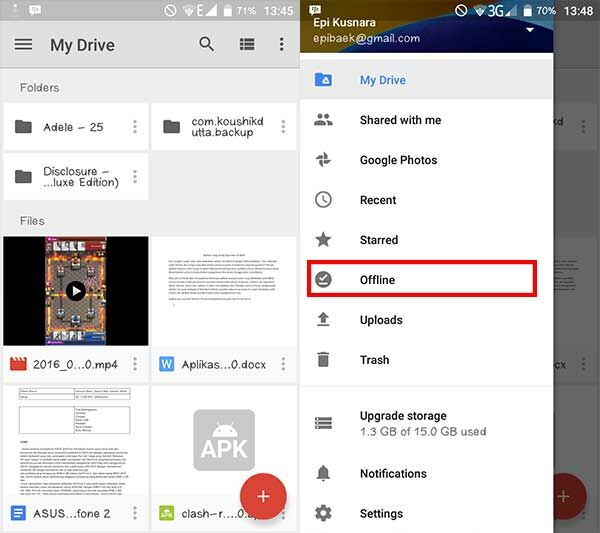The width and height of the screenshot is (600, 533).
Task: Tap Upgrade storage
Action: (427, 423)
